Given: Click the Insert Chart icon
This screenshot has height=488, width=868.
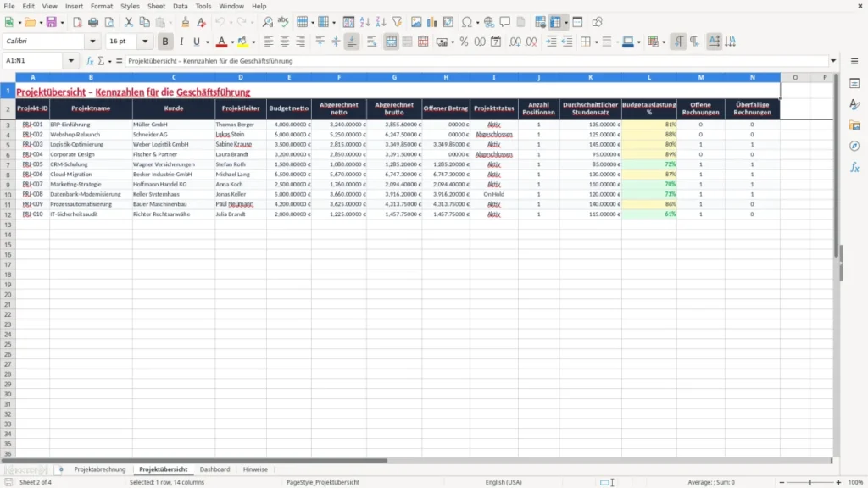Looking at the screenshot, I should click(x=432, y=22).
